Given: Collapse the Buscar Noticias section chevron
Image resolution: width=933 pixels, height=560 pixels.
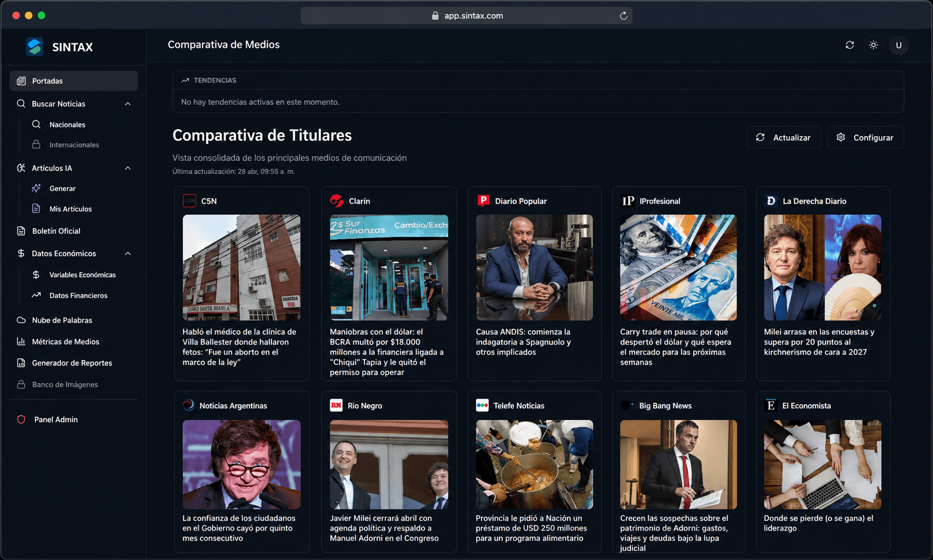Looking at the screenshot, I should point(127,104).
